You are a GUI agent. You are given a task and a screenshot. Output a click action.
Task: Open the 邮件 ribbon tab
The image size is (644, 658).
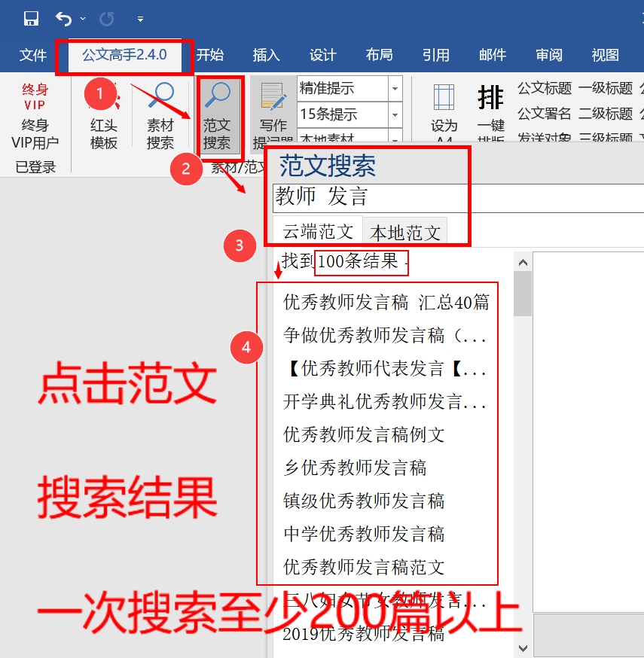[493, 55]
